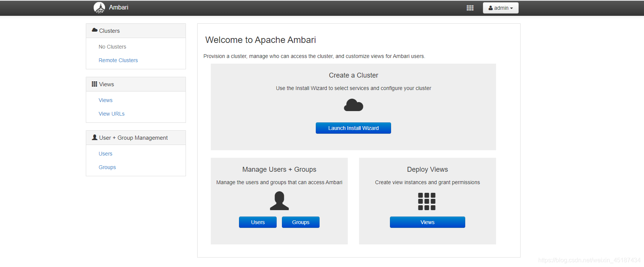
Task: Click the blue Users button
Action: tap(258, 222)
